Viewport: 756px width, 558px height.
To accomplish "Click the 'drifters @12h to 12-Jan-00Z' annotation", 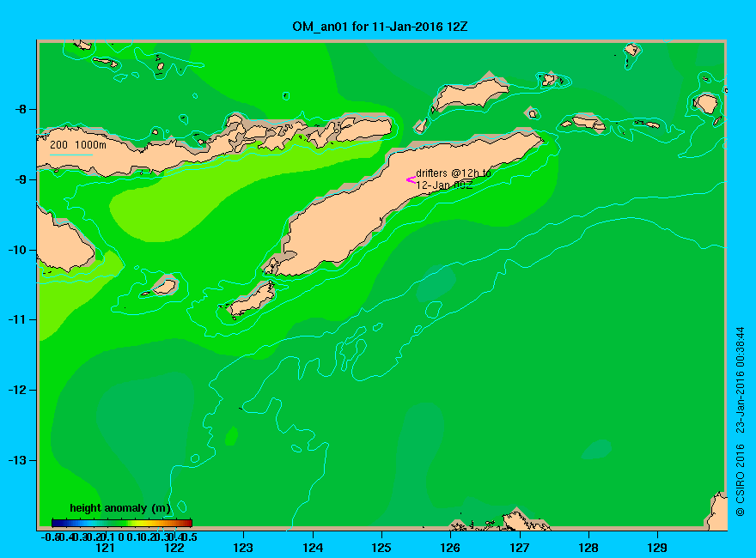I will tap(454, 179).
